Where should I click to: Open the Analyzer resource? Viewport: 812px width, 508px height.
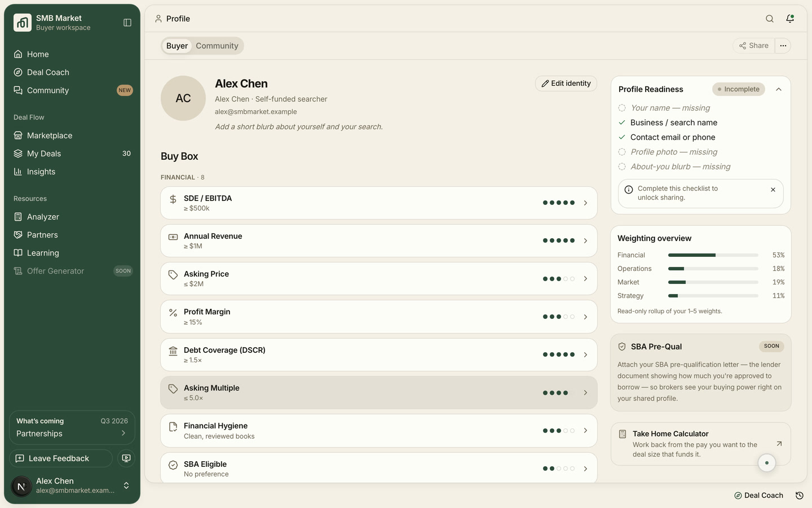coord(72,217)
